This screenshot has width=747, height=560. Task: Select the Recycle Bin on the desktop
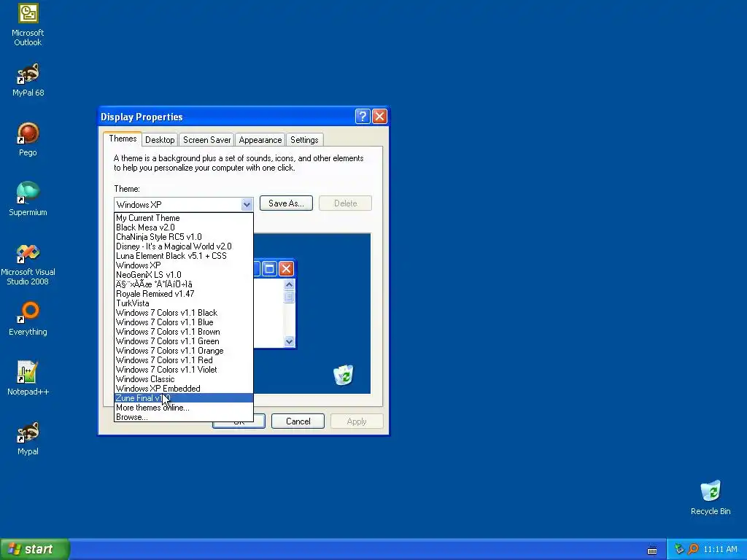coord(711,498)
